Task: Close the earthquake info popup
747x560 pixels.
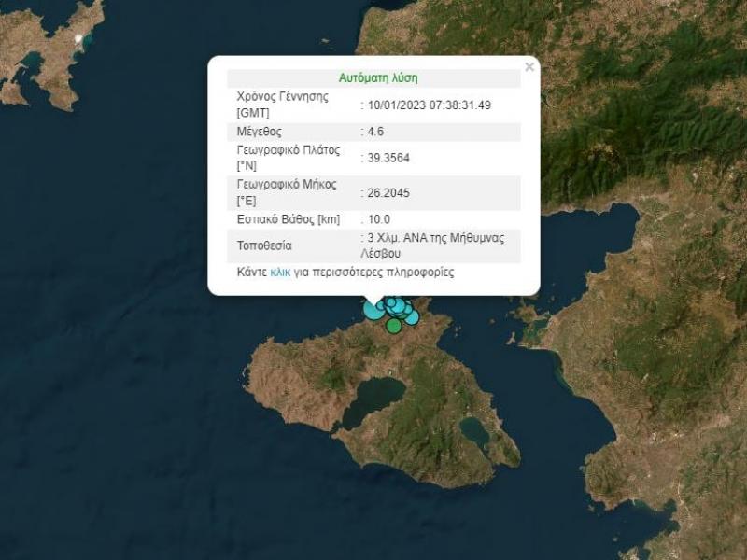Action: (529, 67)
